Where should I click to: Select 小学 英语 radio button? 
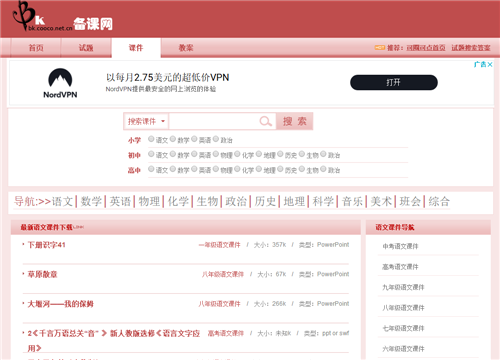click(x=194, y=139)
